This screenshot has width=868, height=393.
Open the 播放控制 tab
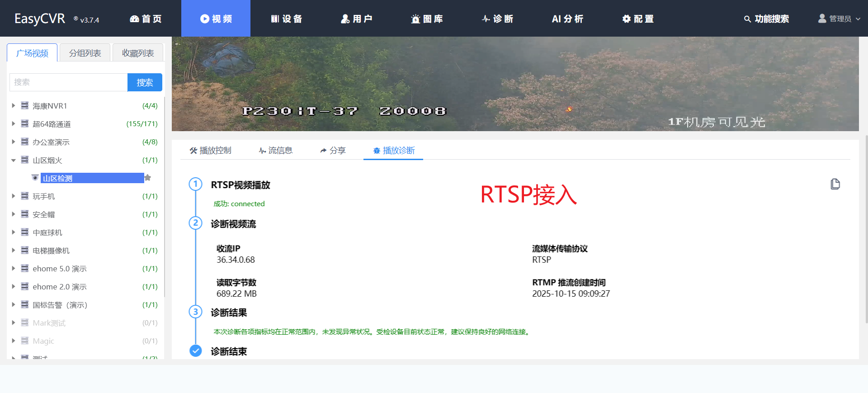[x=210, y=151]
